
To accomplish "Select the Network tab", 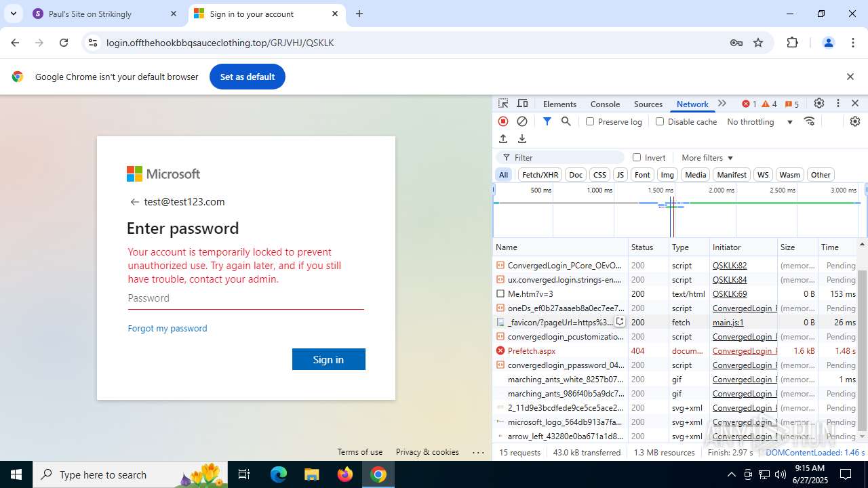I will (x=692, y=104).
